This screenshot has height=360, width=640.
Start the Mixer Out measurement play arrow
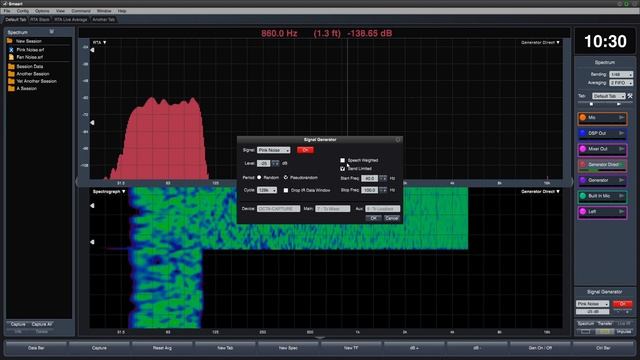tap(621, 149)
